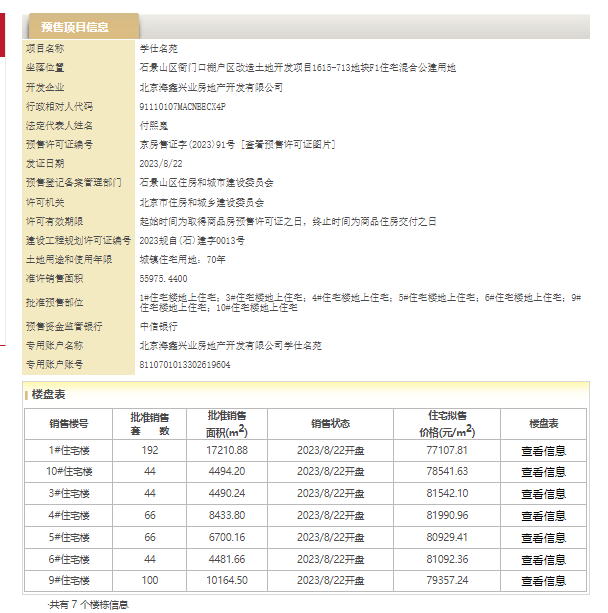
Task: View 查看信息 for 3#住宅楼
Action: pos(543,494)
